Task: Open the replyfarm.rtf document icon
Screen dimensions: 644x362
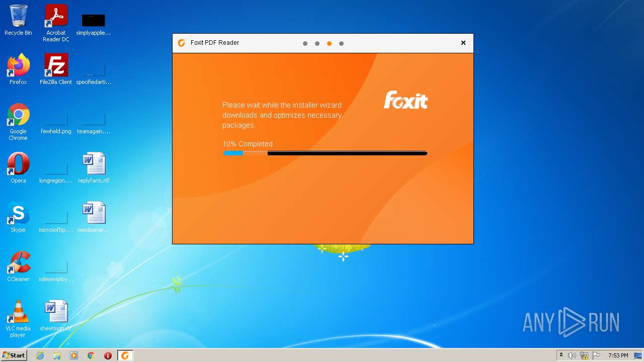Action: (94, 168)
